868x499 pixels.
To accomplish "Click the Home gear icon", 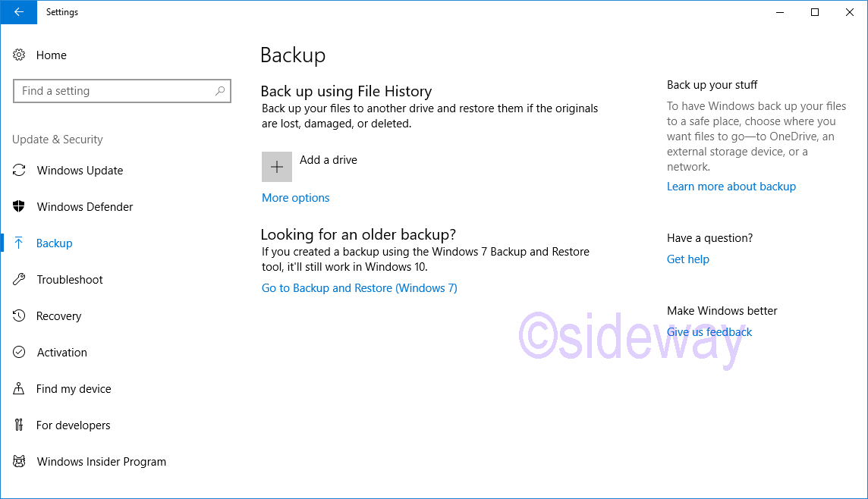I will click(x=20, y=55).
